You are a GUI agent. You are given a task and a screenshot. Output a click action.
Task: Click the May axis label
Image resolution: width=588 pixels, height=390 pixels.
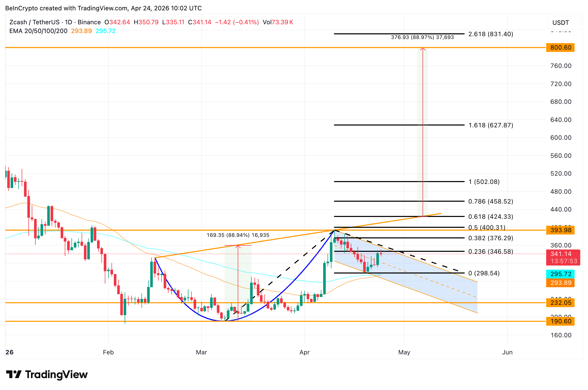[x=404, y=352]
